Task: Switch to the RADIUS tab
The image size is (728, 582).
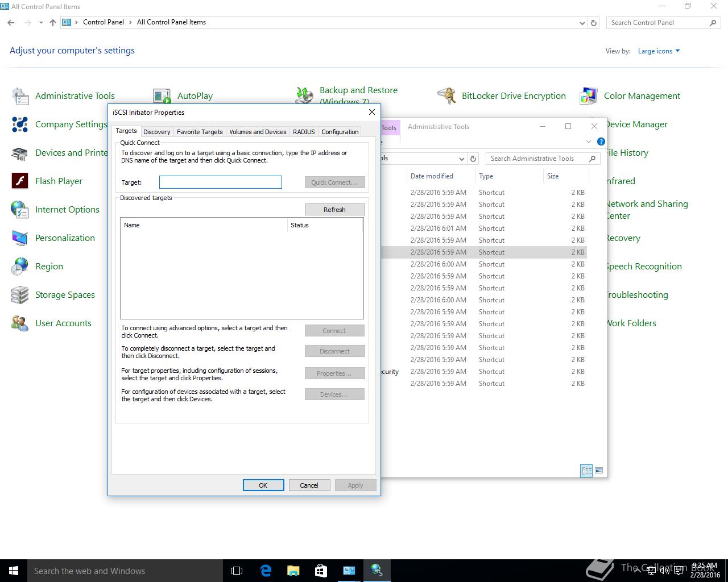Action: 304,132
